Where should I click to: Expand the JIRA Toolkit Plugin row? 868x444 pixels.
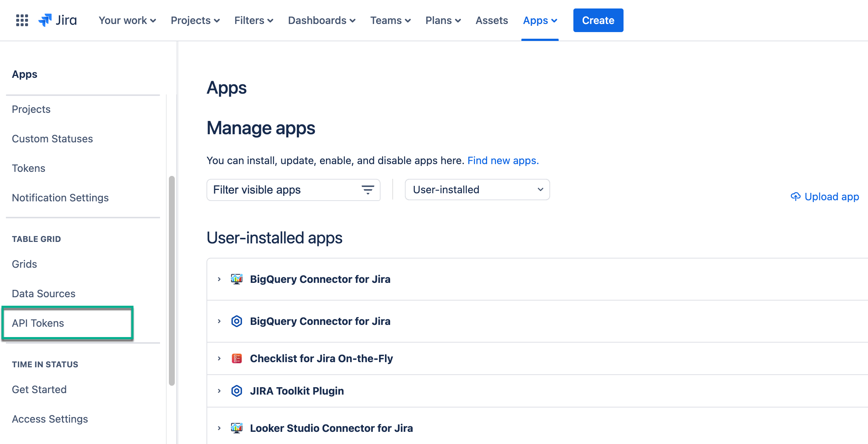219,391
